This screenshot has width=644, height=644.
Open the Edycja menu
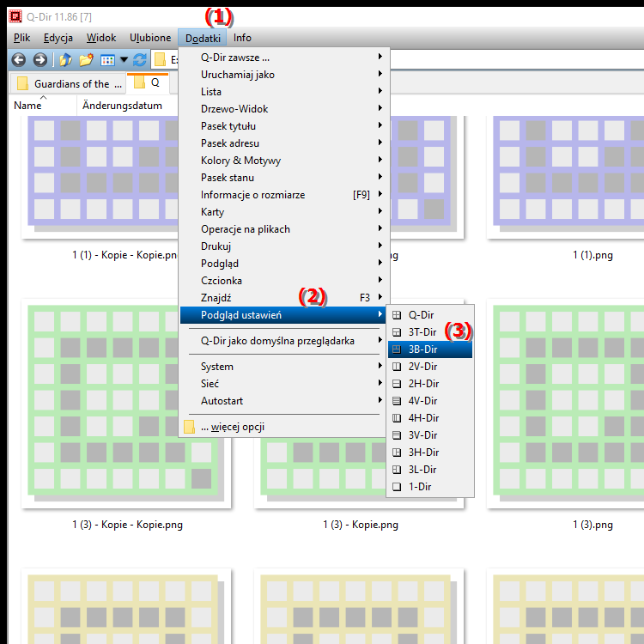pyautogui.click(x=58, y=38)
